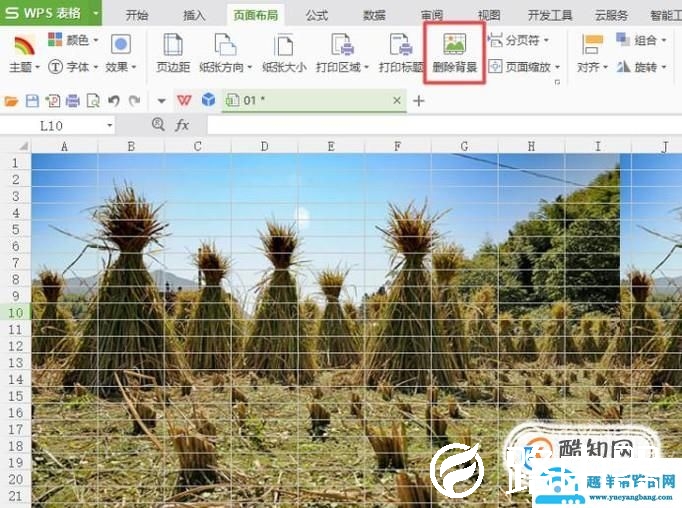This screenshot has width=682, height=508.
Task: Click the Name Box showing L10
Action: [x=52, y=126]
